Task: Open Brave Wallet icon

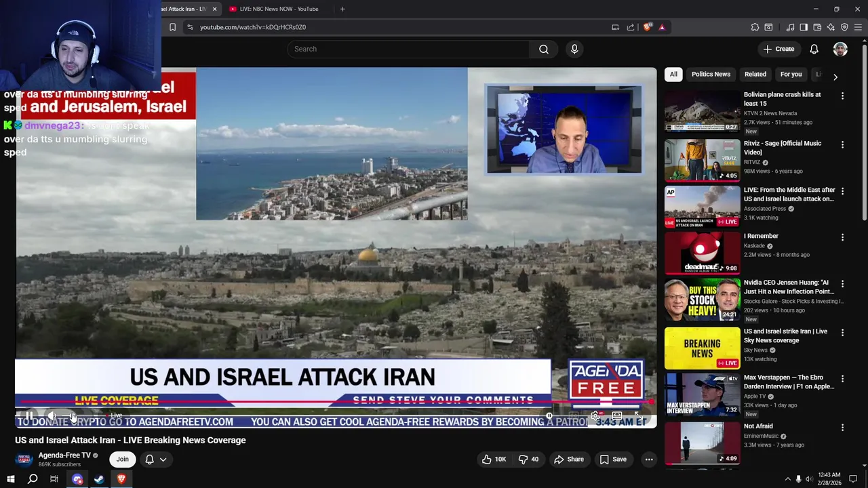Action: 817,27
